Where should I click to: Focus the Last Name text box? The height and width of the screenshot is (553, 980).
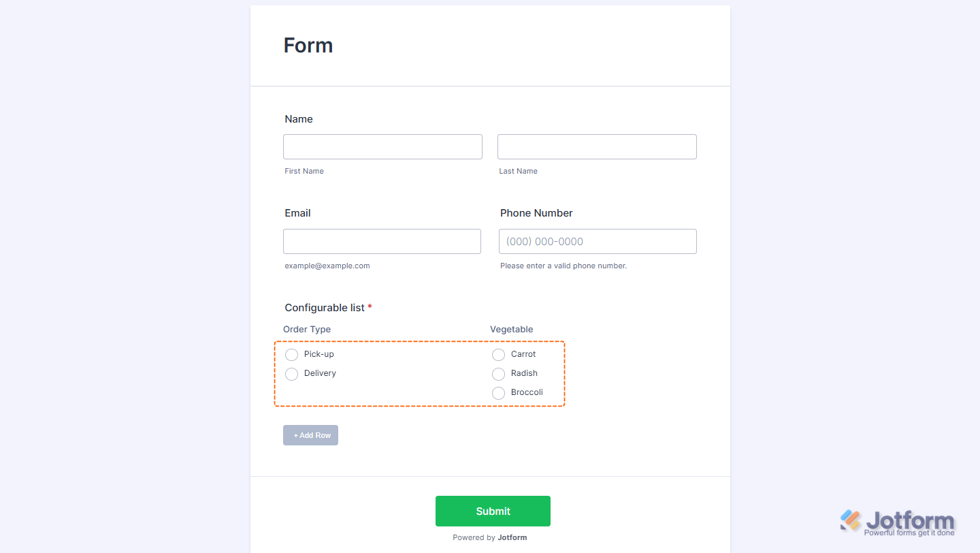click(x=597, y=147)
